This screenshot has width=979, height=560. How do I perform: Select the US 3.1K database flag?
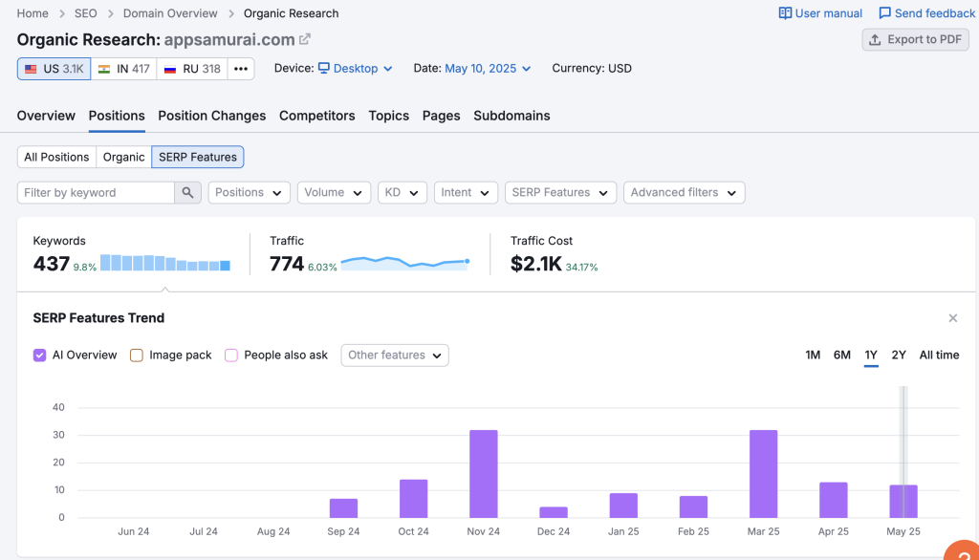tap(54, 69)
